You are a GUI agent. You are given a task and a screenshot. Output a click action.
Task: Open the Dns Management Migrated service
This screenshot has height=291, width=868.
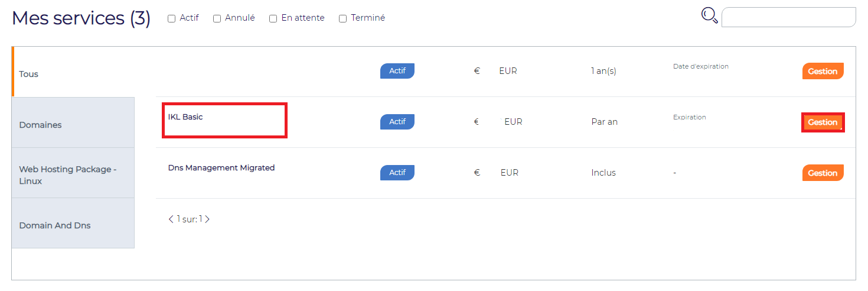point(221,168)
